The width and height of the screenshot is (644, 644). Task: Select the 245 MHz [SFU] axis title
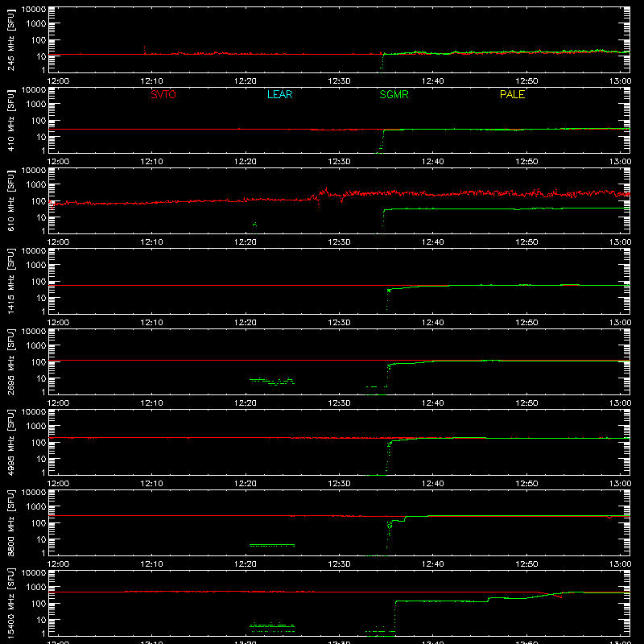(x=11, y=39)
